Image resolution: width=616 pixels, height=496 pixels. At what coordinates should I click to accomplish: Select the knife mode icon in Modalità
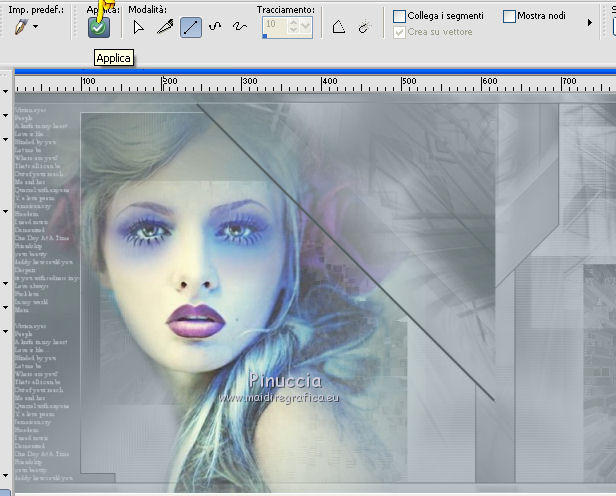pyautogui.click(x=165, y=27)
